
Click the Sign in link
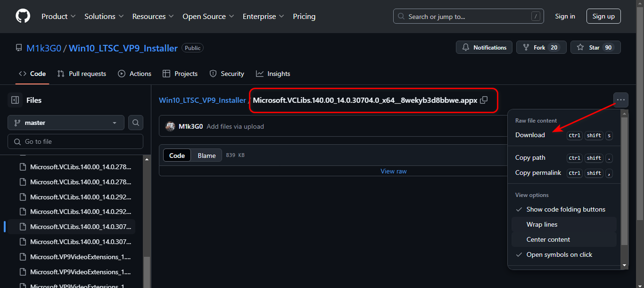click(565, 17)
